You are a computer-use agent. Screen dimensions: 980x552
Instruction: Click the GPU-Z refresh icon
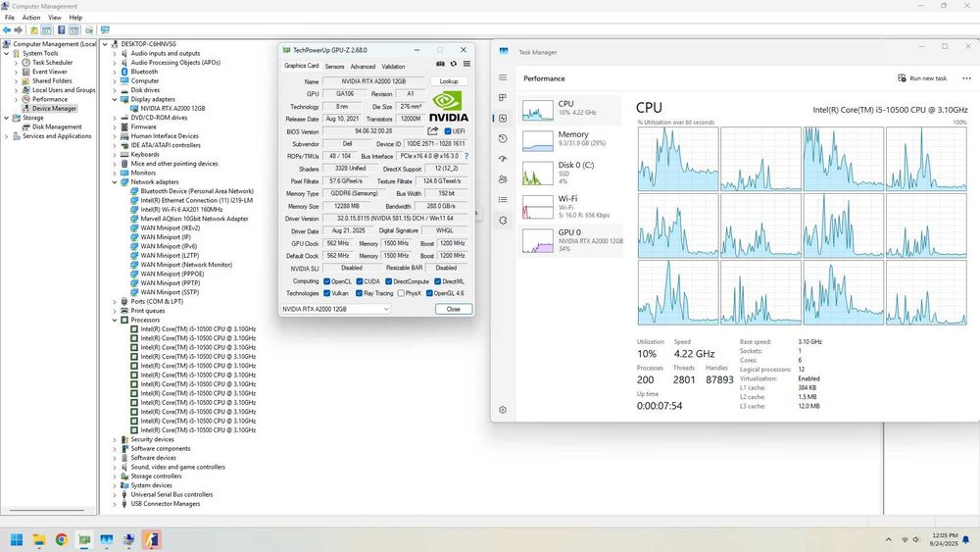click(x=454, y=64)
